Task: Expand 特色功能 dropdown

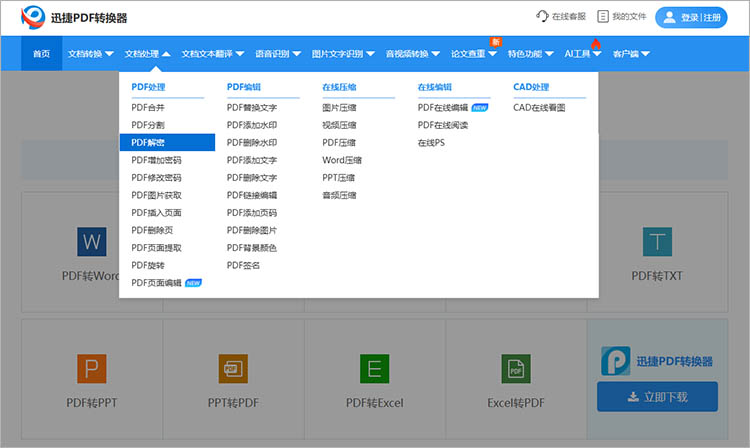Action: coord(530,54)
